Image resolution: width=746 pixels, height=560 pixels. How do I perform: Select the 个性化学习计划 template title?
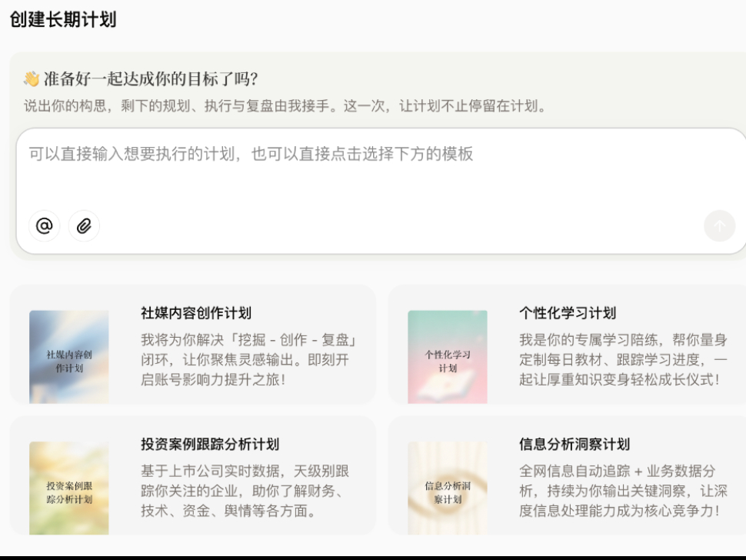point(568,313)
